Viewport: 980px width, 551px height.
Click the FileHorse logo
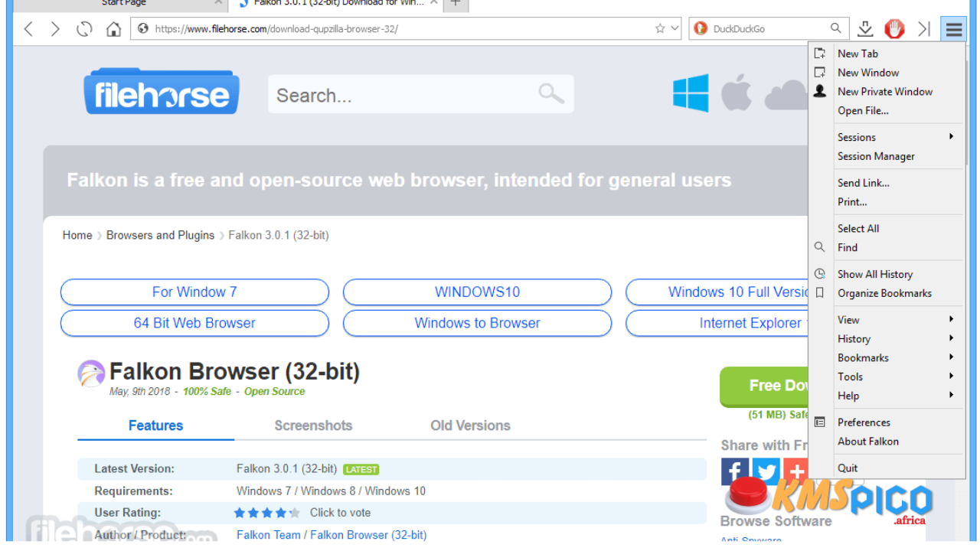(x=162, y=92)
